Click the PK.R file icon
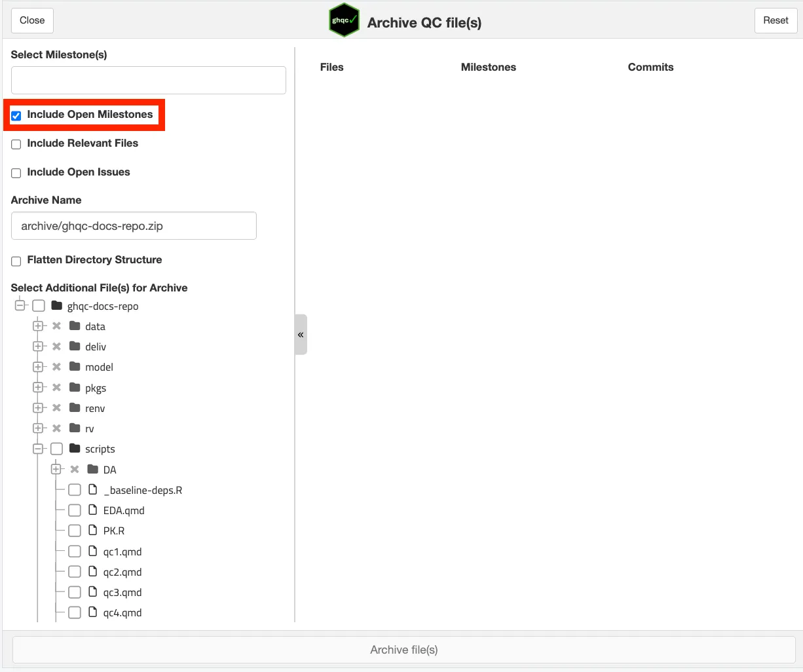This screenshot has height=672, width=803. [x=93, y=531]
